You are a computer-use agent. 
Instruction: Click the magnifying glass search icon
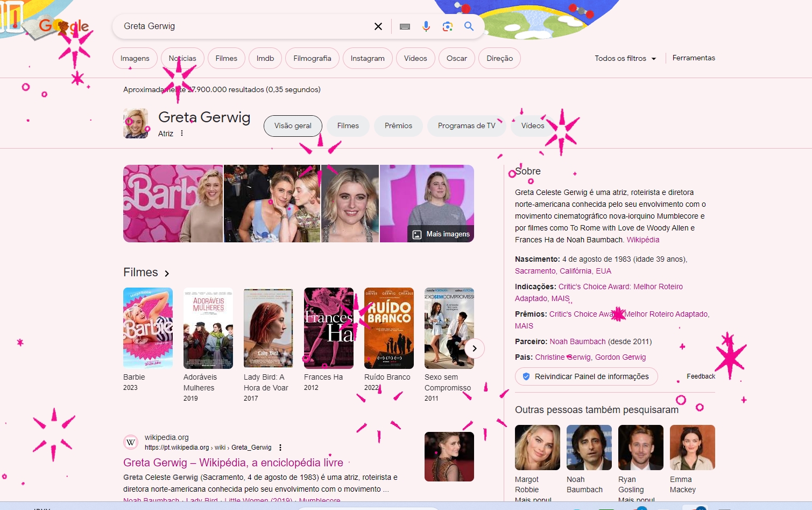(x=469, y=26)
